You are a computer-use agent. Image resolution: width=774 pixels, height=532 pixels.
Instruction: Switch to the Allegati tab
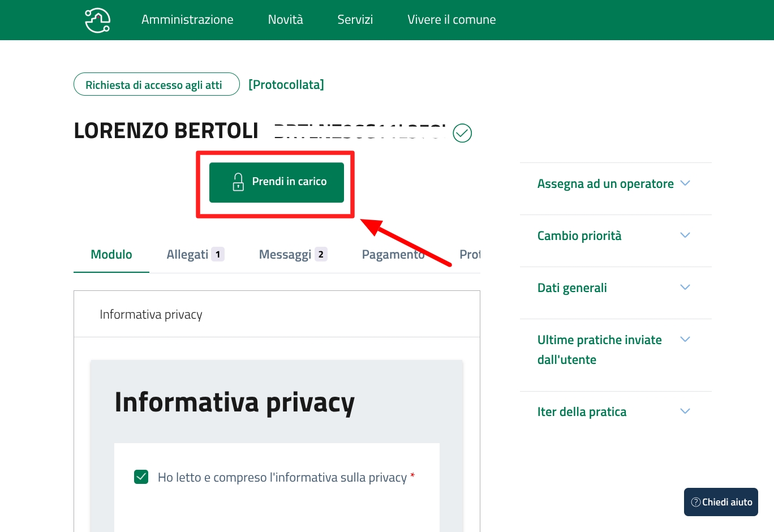(187, 255)
